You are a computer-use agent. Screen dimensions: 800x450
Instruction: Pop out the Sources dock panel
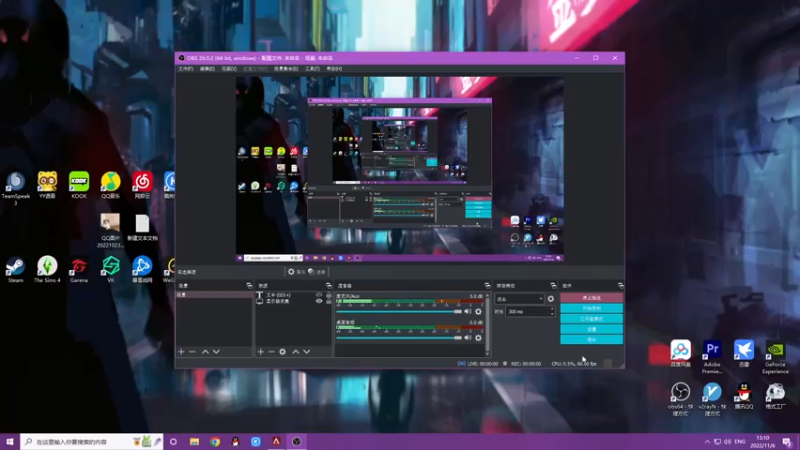coord(329,286)
